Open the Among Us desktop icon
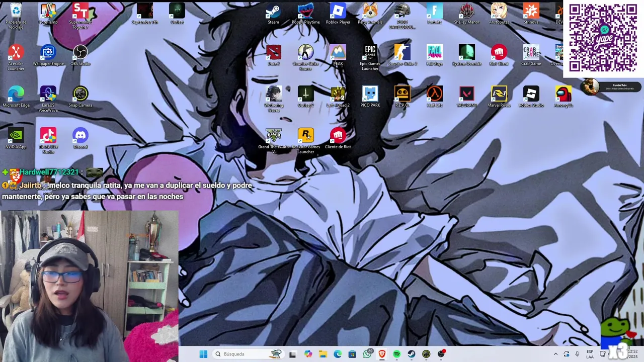Image resolution: width=644 pixels, height=362 pixels. pos(563,97)
